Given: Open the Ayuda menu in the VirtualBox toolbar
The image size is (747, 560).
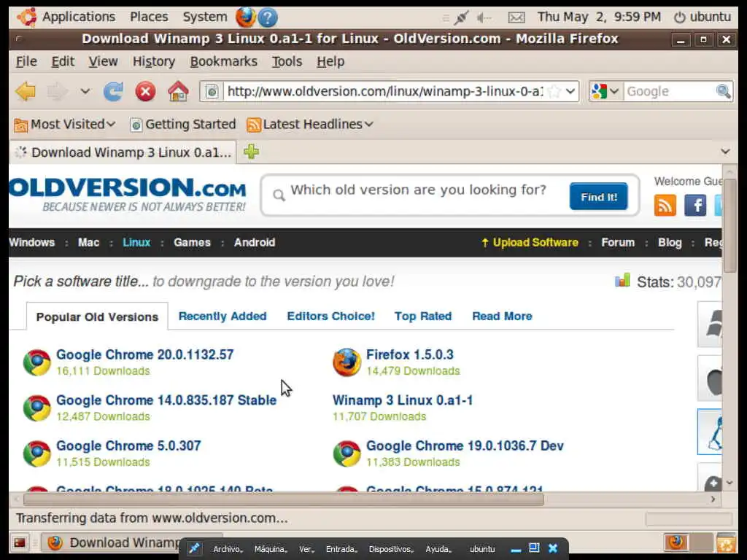Looking at the screenshot, I should [x=438, y=549].
